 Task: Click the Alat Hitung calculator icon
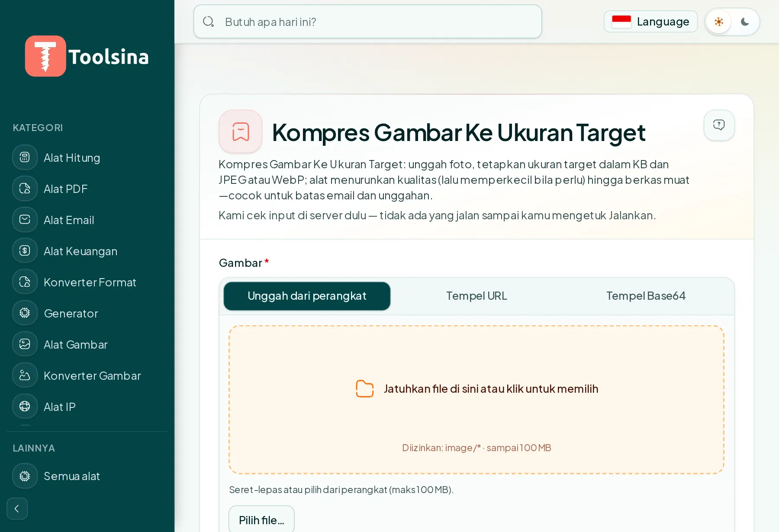click(x=25, y=157)
